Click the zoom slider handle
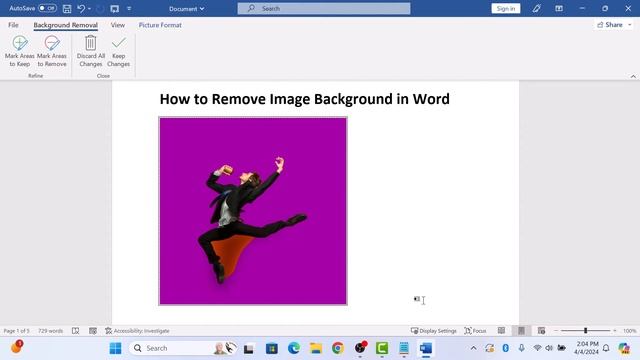 (x=585, y=331)
